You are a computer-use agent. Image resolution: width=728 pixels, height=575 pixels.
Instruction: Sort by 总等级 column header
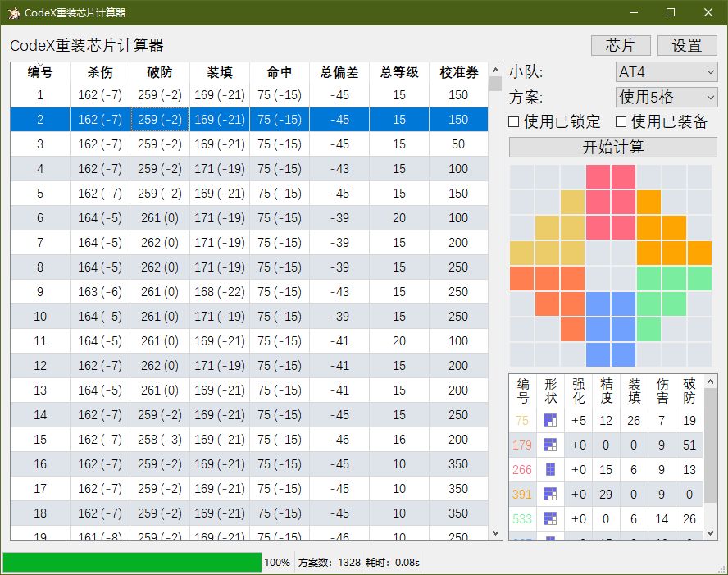[x=399, y=72]
